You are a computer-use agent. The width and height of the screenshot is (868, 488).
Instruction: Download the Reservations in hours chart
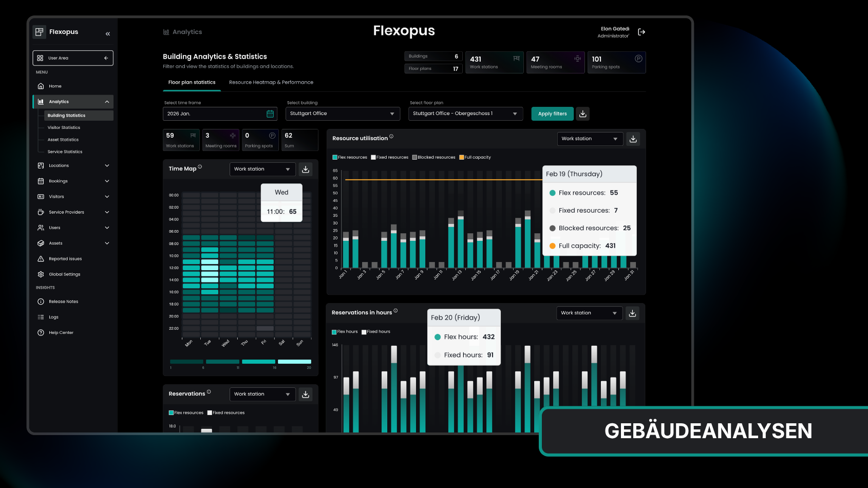(x=632, y=313)
